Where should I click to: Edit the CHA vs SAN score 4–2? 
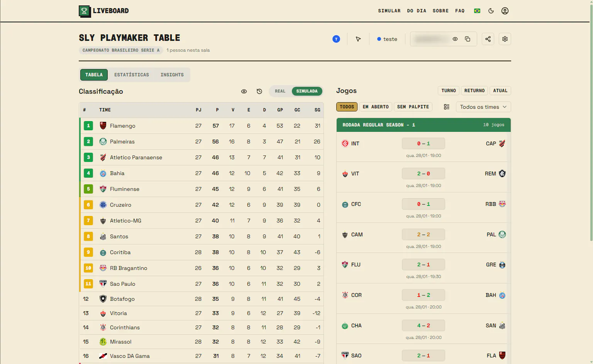point(424,325)
